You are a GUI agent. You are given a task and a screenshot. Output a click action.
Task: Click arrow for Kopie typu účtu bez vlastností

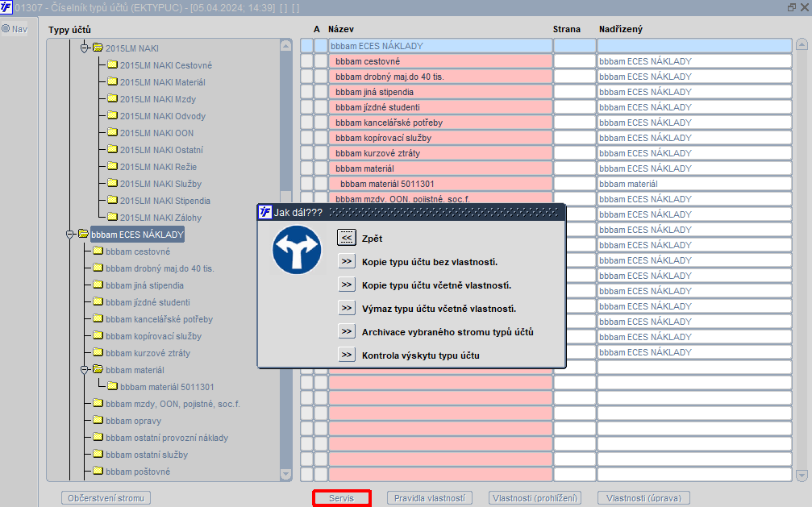(347, 261)
